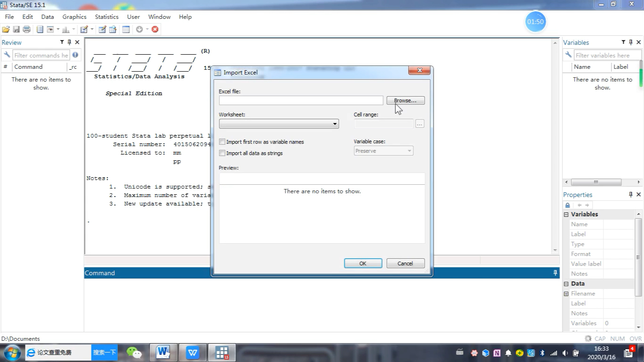Open the Viewer icon dropdown arrow
Viewport: 644px width, 362px height.
tap(58, 29)
